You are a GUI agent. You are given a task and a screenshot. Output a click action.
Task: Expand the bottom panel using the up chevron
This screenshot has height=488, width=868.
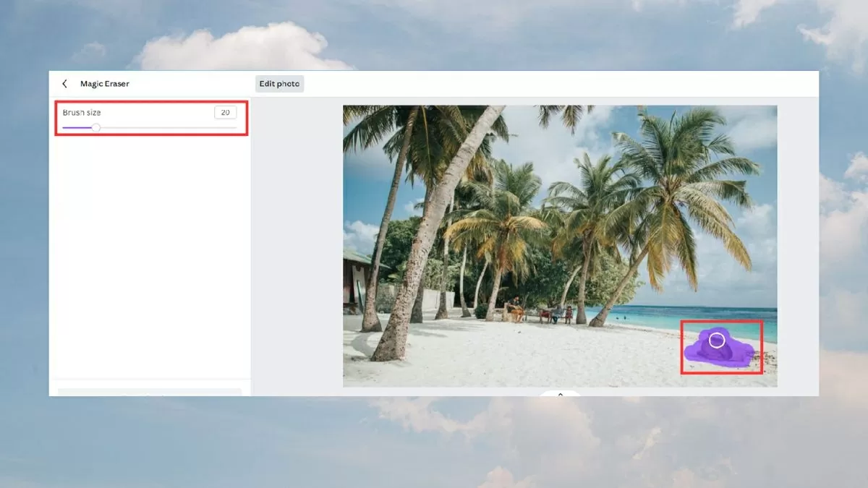[560, 394]
